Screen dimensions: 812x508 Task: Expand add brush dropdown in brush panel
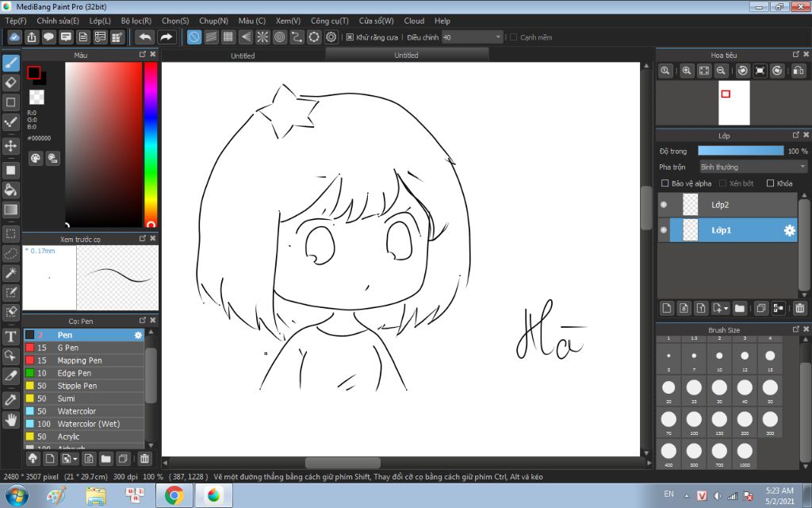pos(75,459)
